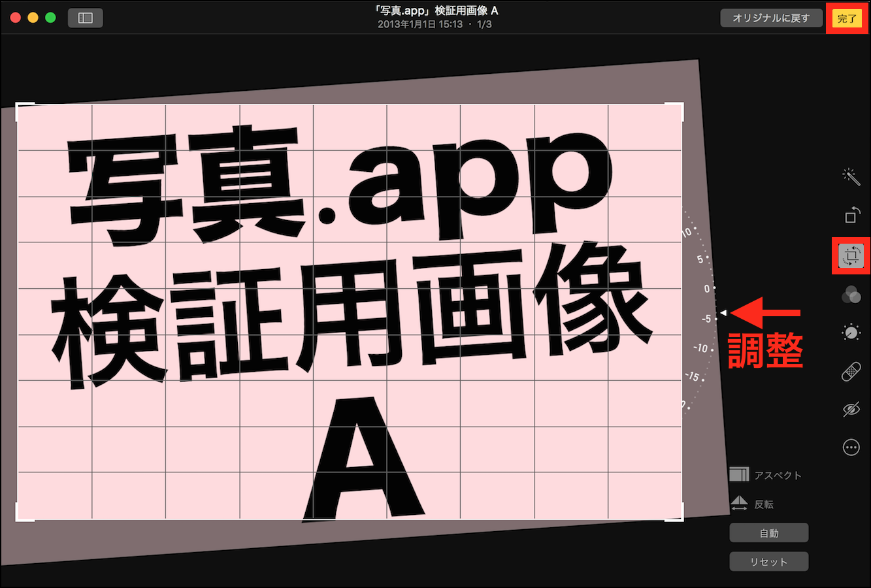Select the Enhance magic wand tool
This screenshot has width=871, height=588.
[x=851, y=176]
